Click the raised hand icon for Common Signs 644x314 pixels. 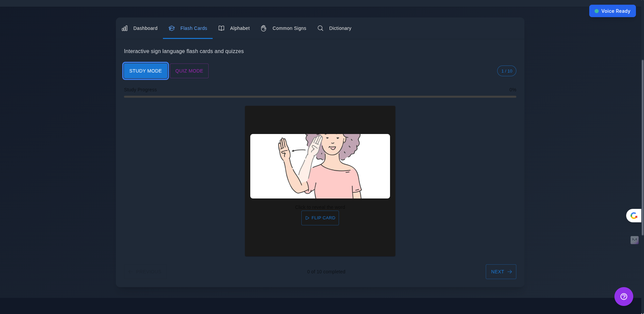pos(264,28)
